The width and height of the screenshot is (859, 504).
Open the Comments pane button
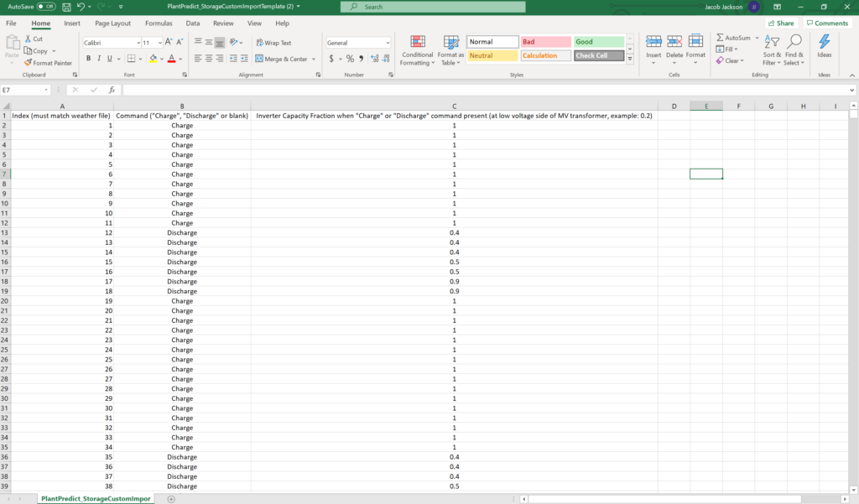pyautogui.click(x=827, y=23)
